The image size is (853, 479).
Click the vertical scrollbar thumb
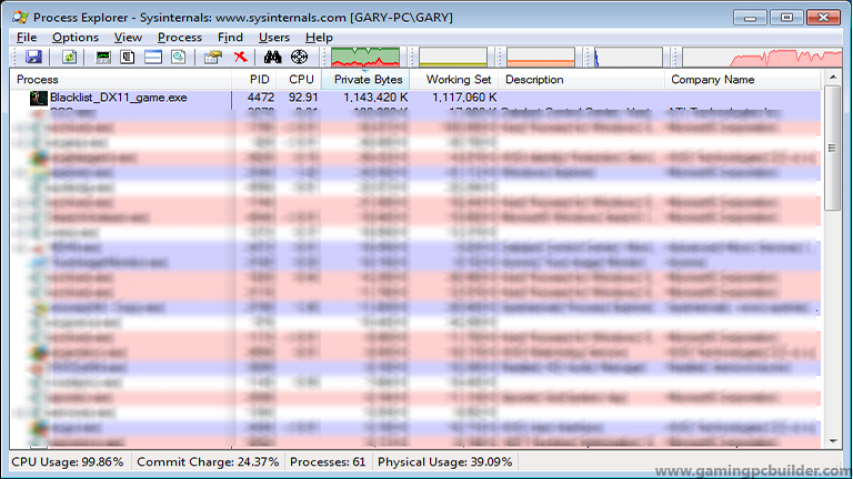[833, 148]
